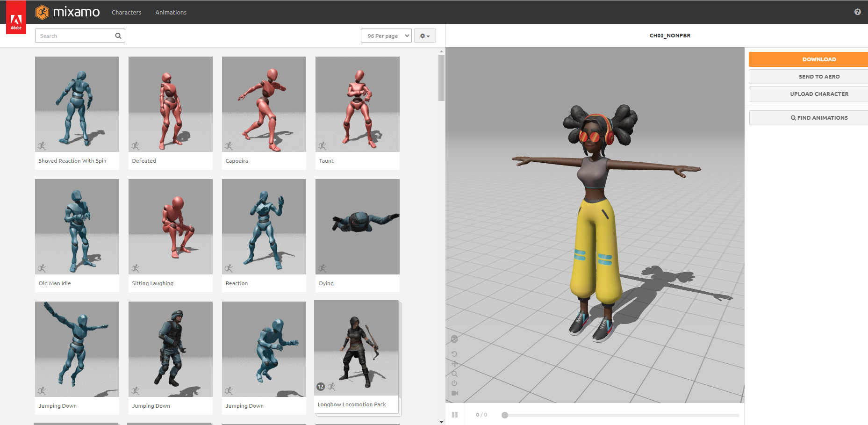Toggle the camera follow icon
Viewport: 868px width, 425px height.
click(455, 393)
